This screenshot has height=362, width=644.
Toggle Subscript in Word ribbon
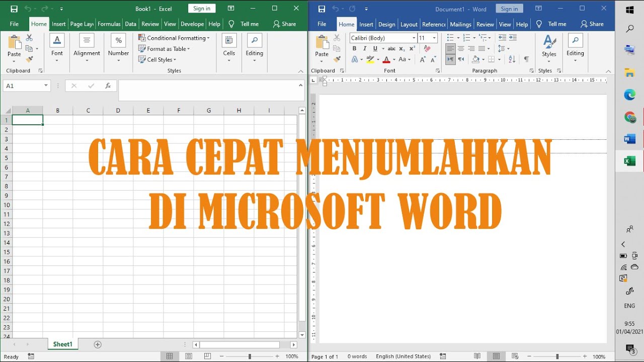[x=403, y=49]
